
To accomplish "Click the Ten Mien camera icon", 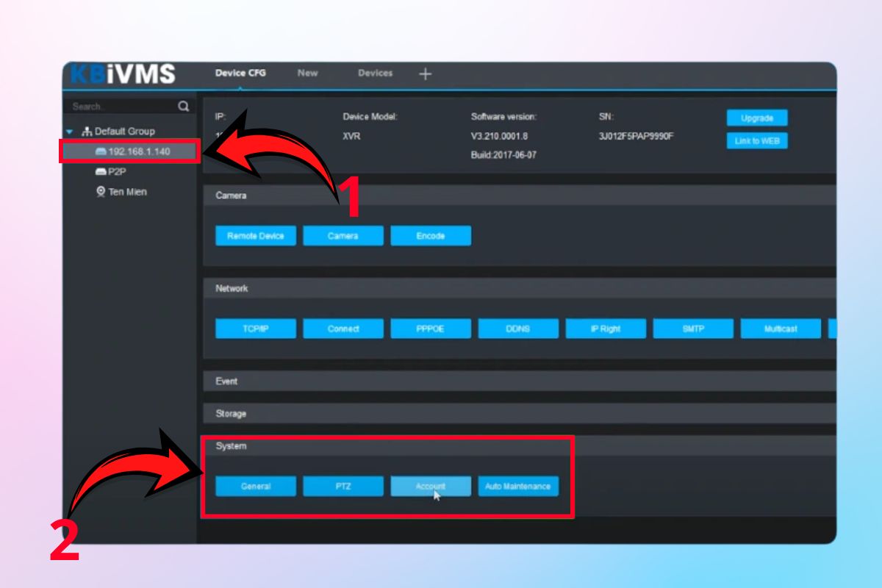I will pyautogui.click(x=101, y=192).
